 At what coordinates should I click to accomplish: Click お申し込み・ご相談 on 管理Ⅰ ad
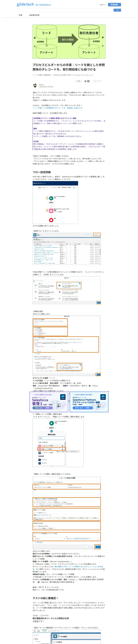click(x=43, y=408)
